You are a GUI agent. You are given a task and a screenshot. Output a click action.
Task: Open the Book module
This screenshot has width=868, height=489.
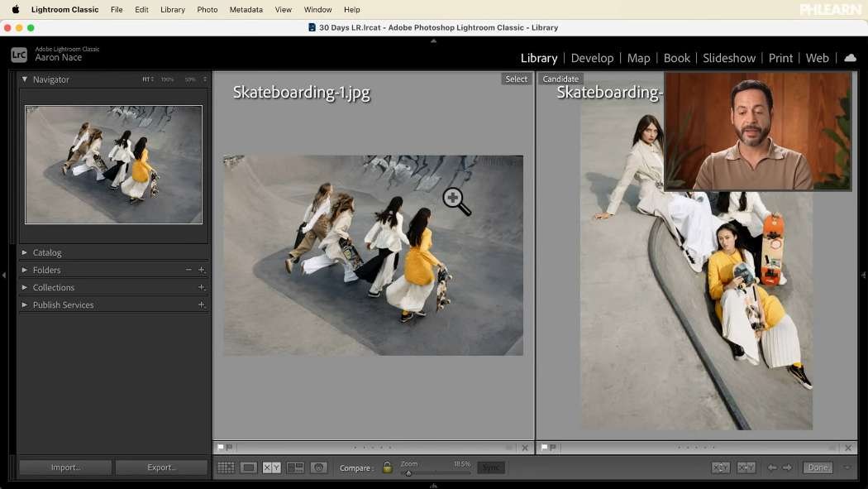click(x=676, y=58)
